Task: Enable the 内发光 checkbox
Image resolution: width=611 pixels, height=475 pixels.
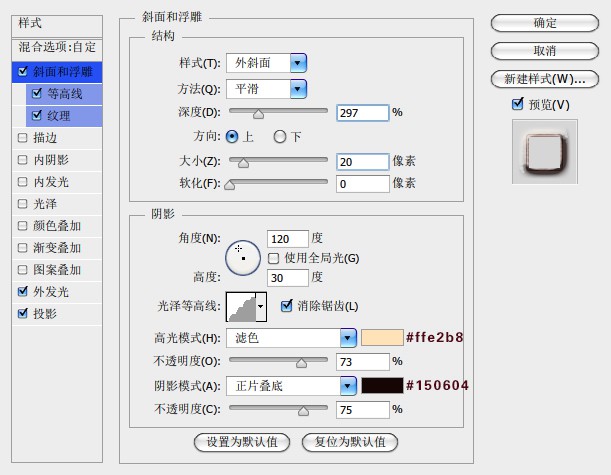Action: pyautogui.click(x=23, y=182)
